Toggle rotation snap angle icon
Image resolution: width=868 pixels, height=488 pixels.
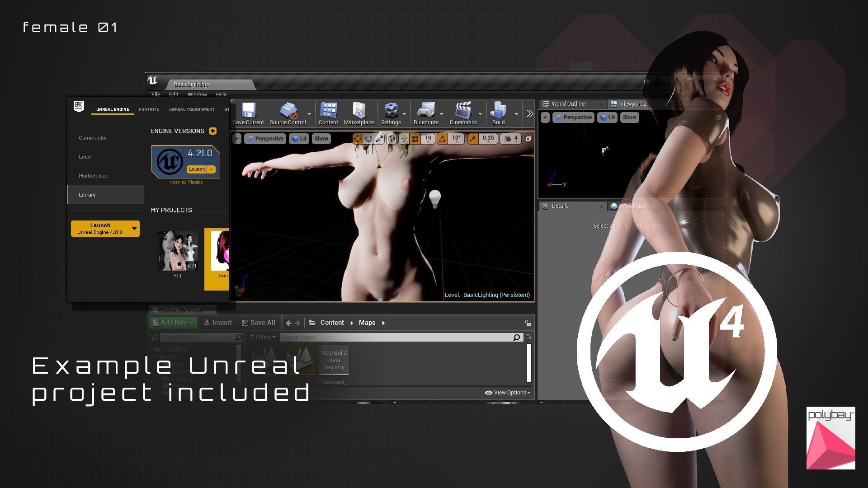pyautogui.click(x=442, y=139)
